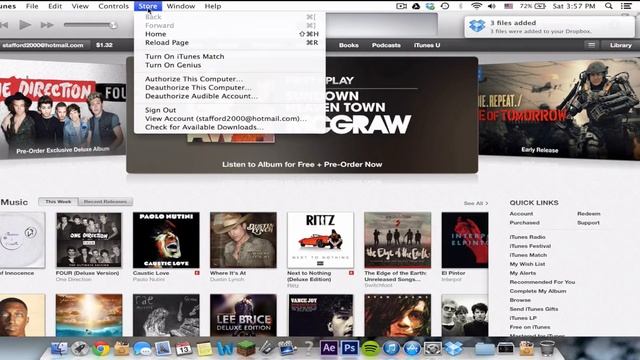The image size is (640, 360).
Task: Click the $1.32 account balance
Action: point(104,45)
